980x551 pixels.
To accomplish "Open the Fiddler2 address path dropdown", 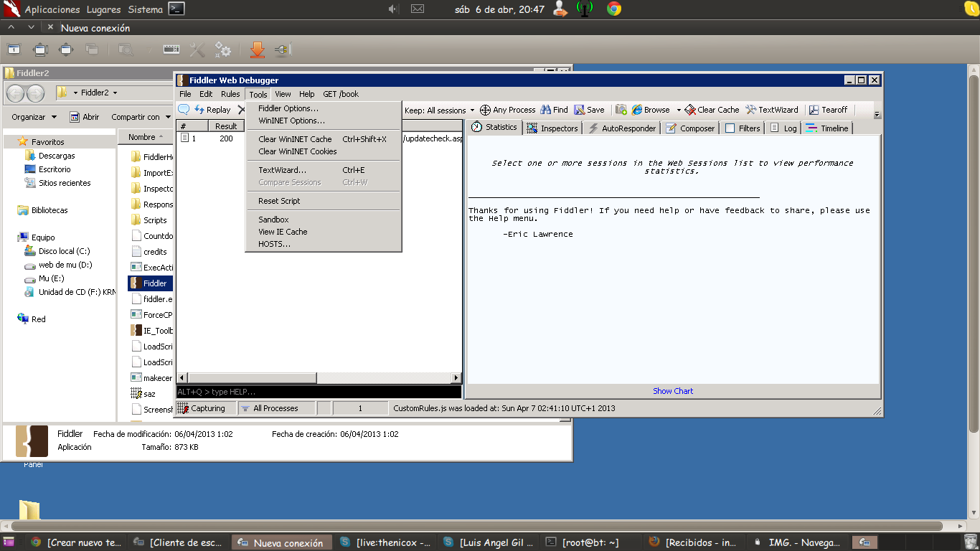I will 115,93.
